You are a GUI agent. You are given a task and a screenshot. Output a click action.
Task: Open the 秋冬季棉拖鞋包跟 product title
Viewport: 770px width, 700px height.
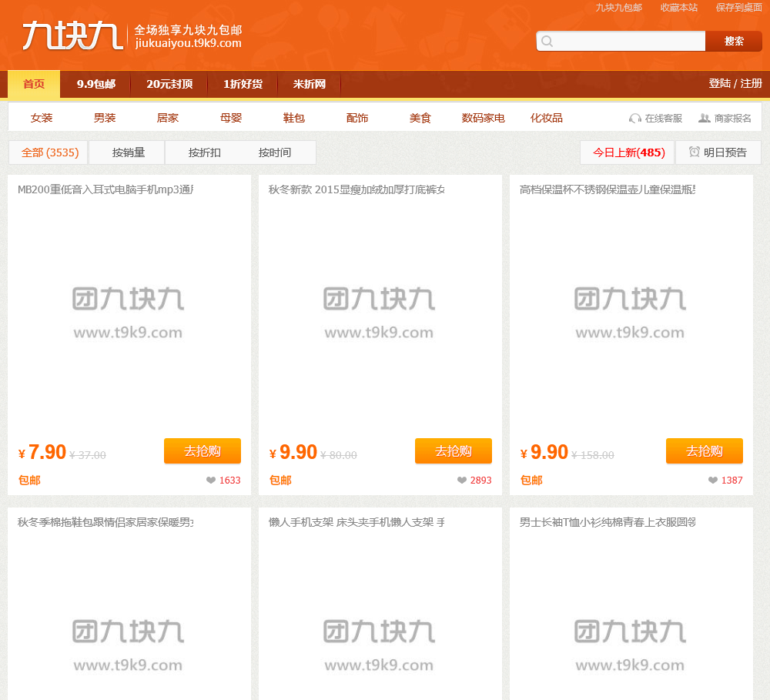pyautogui.click(x=105, y=522)
